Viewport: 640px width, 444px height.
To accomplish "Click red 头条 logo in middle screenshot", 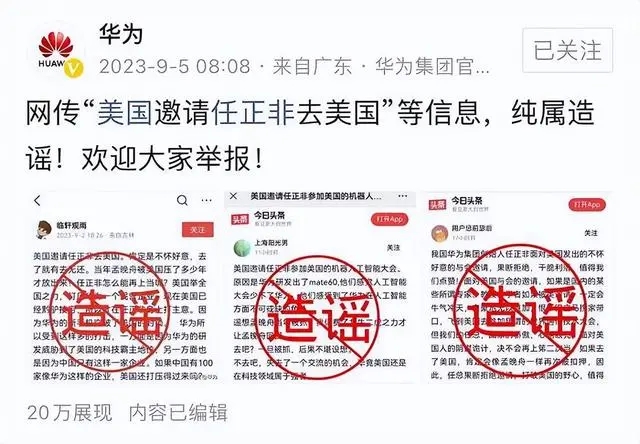I will (240, 220).
